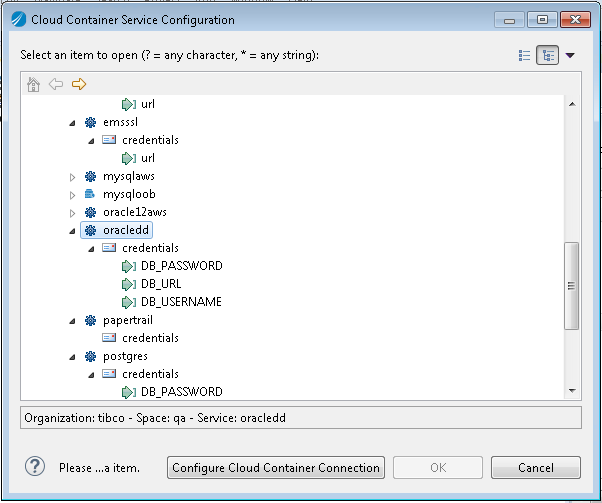Select the oracledd service item
This screenshot has width=602, height=503.
pyautogui.click(x=117, y=230)
